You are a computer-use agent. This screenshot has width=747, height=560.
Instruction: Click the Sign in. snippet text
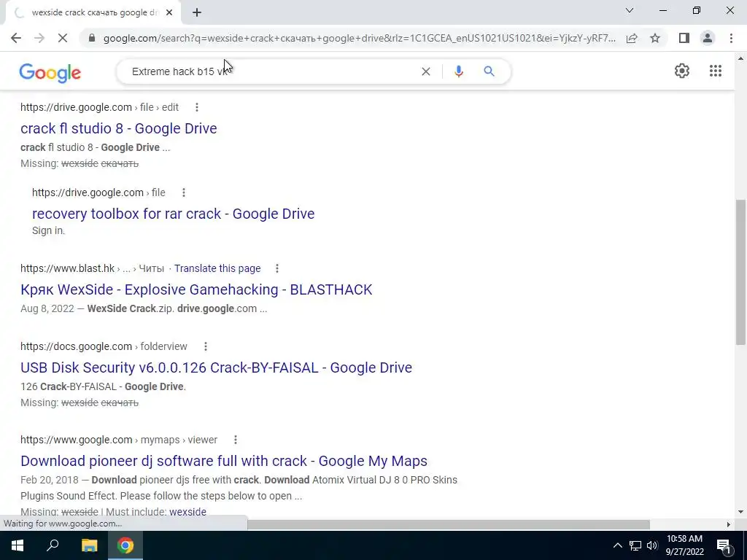coord(49,231)
